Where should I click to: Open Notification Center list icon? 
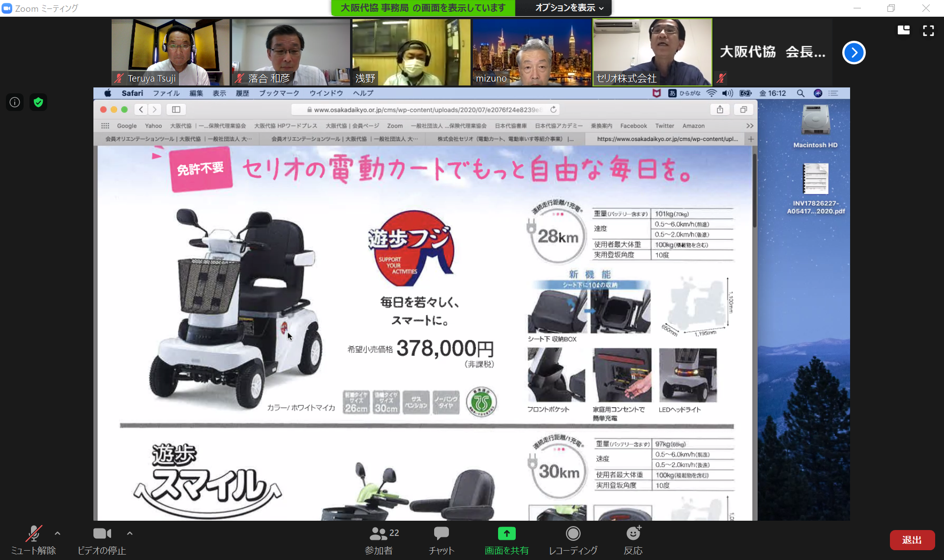833,93
